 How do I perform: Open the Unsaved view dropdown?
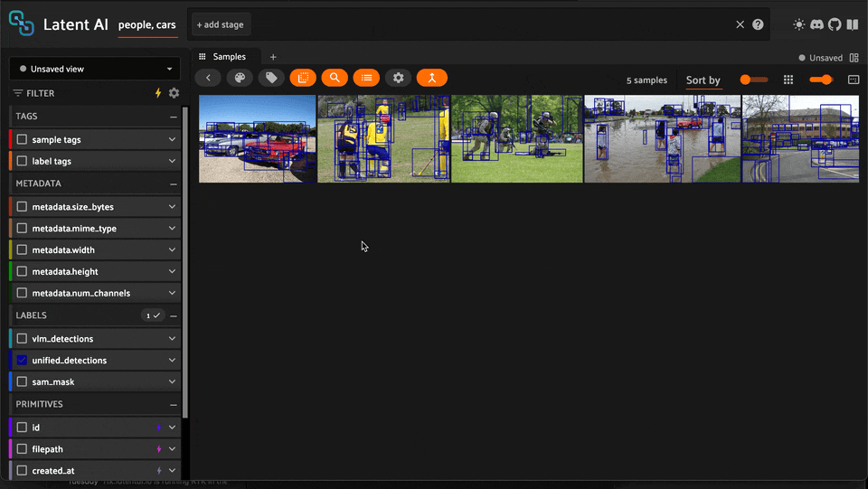tap(95, 69)
